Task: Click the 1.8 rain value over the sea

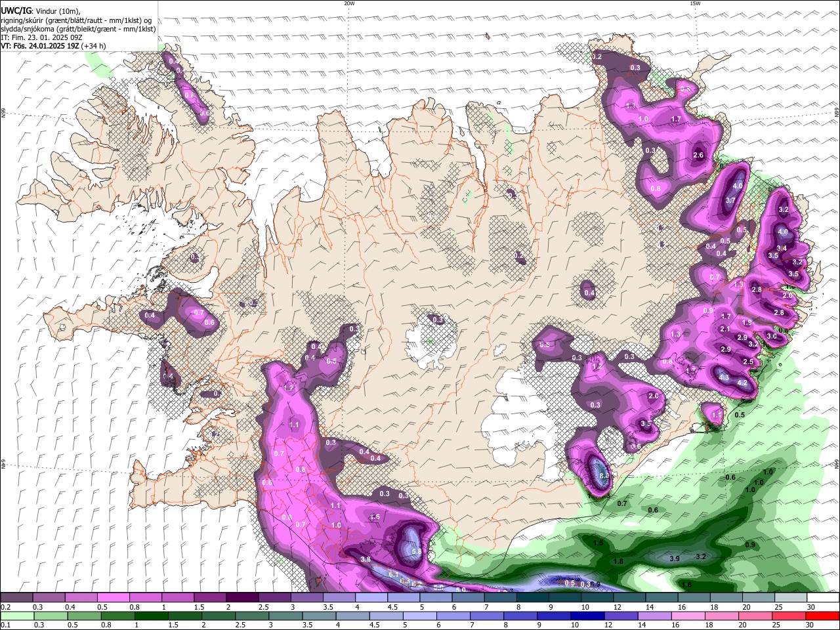Action: [x=618, y=562]
